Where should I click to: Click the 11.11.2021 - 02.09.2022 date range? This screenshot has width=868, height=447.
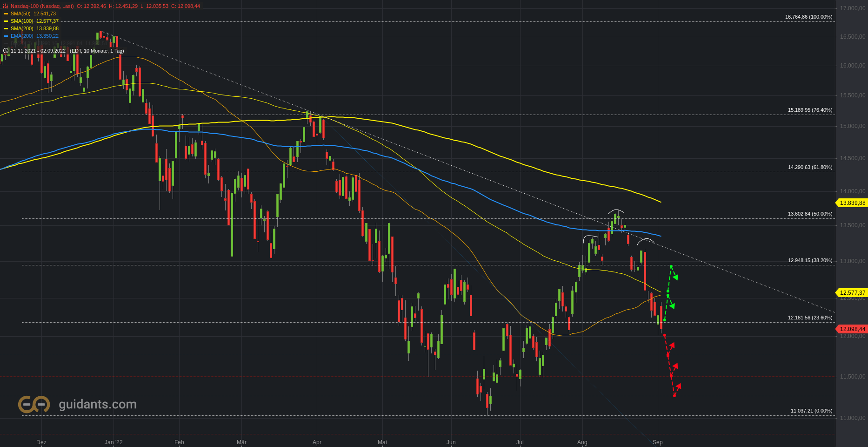click(38, 51)
